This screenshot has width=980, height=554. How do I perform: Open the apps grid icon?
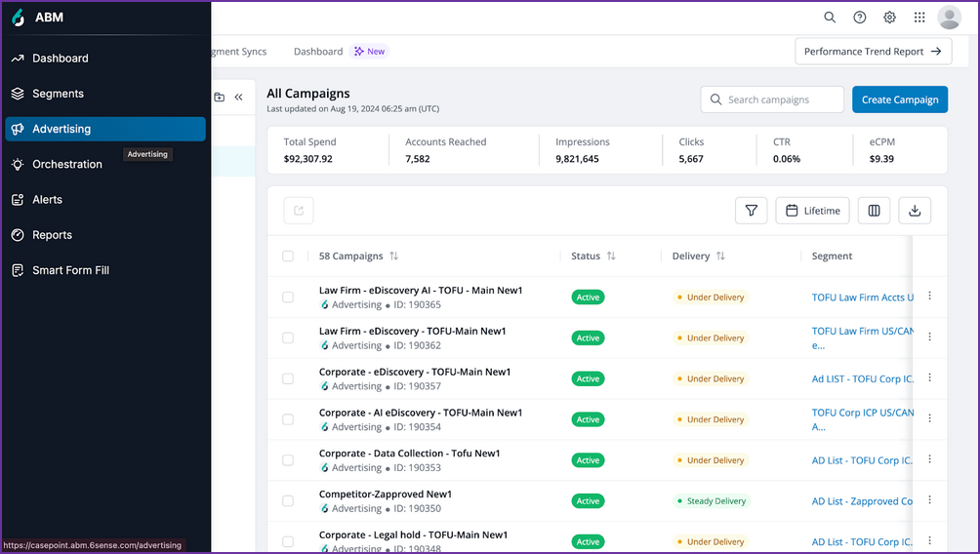[x=919, y=18]
